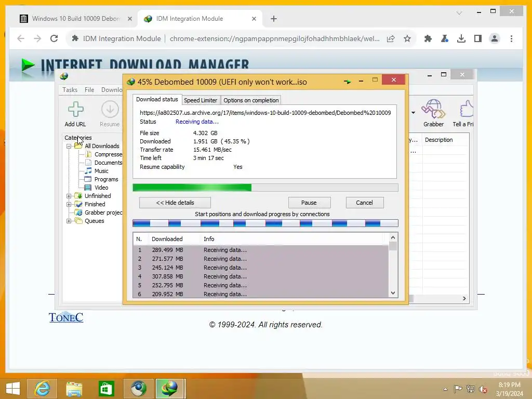Show hidden tray icons arrow

445,389
